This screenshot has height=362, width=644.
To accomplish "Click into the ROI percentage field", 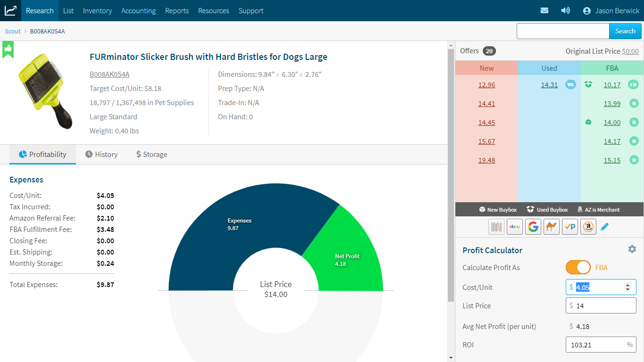I will pyautogui.click(x=601, y=345).
